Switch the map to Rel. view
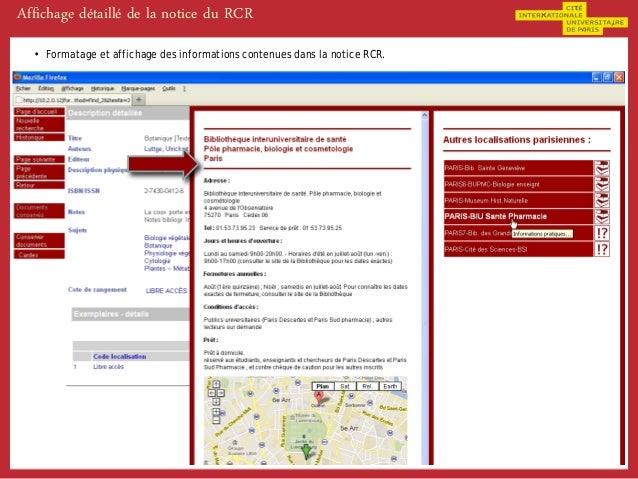Screen dimensions: 638x479 coord(367,386)
